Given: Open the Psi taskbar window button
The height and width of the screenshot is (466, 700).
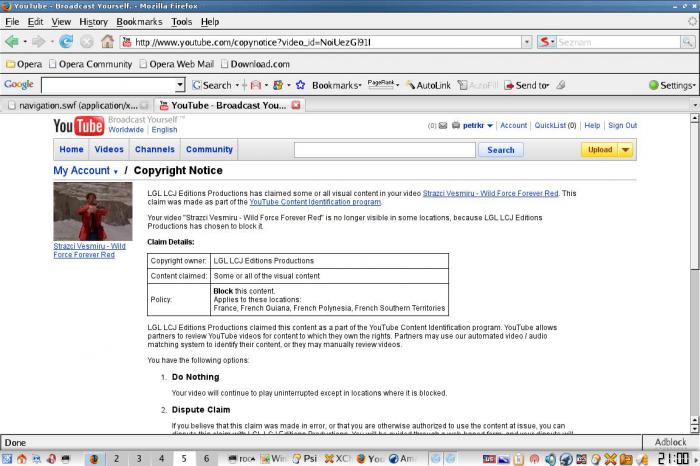Looking at the screenshot, I should point(305,459).
